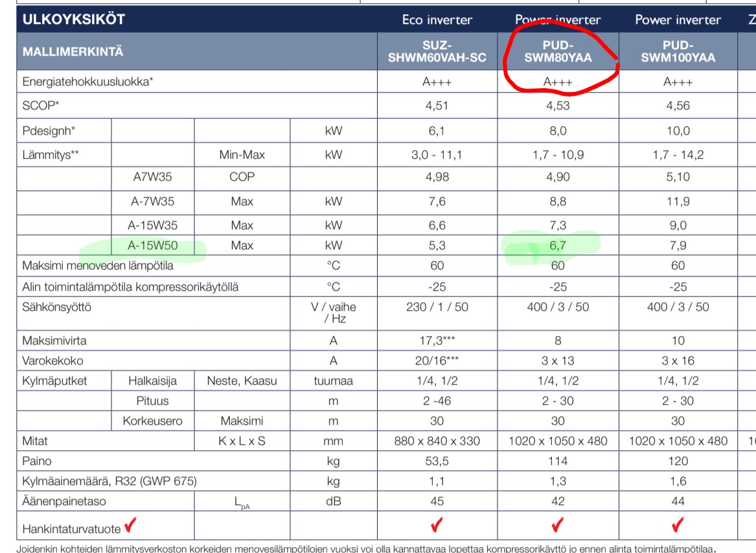Click the red checkmark in the SUZ-SHWM60VAH-SC column
The width and height of the screenshot is (756, 553).
point(437,524)
